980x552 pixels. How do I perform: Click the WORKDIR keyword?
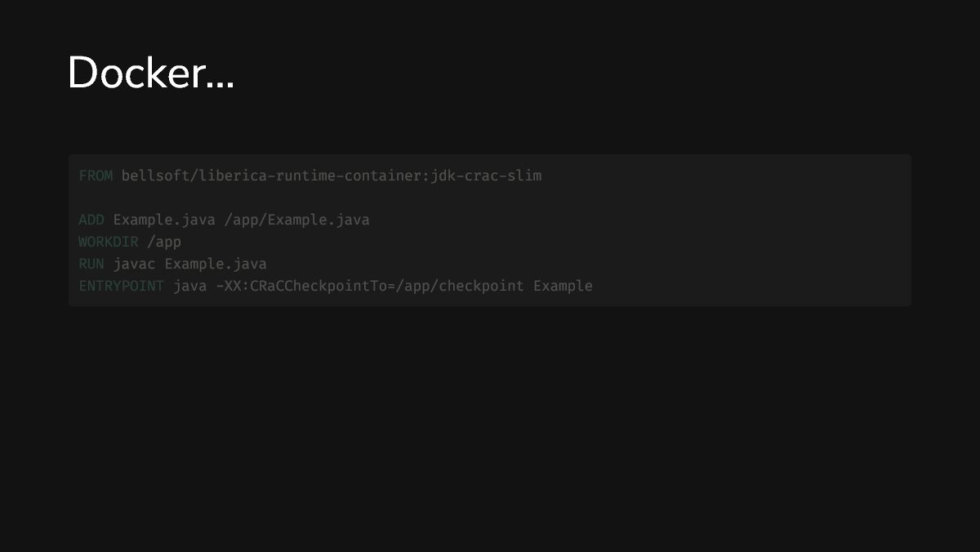click(109, 242)
